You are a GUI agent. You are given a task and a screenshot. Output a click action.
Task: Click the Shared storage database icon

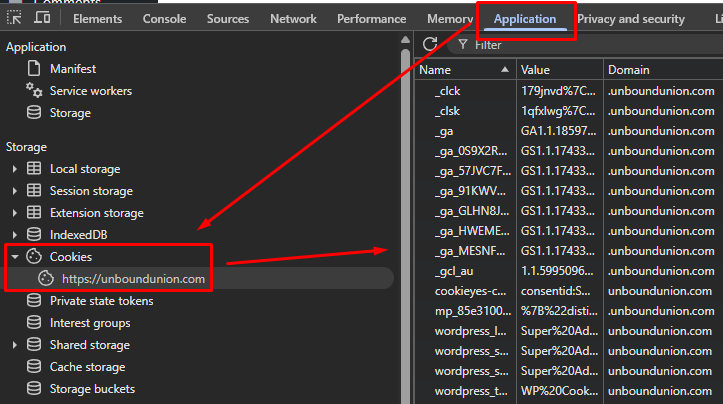click(34, 345)
